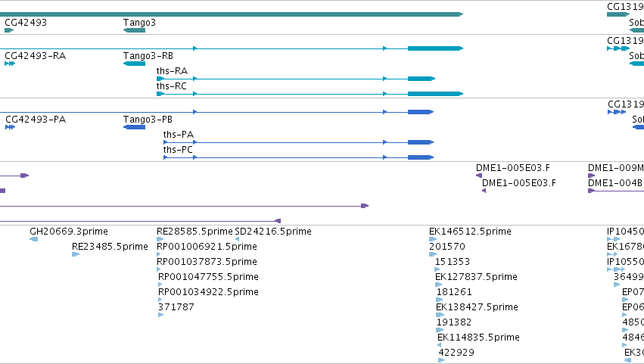Image resolution: width=644 pixels, height=364 pixels.
Task: Select the 371787 feature marker
Action: click(160, 315)
